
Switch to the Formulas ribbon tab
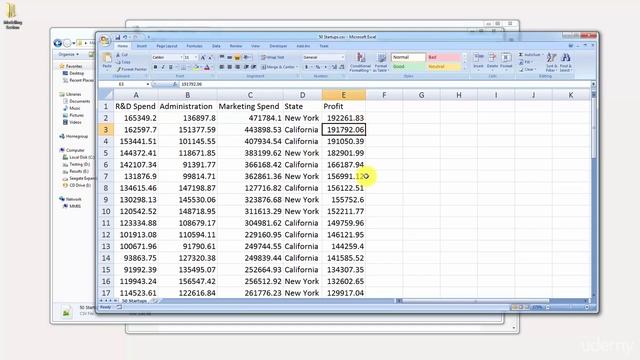pos(194,46)
